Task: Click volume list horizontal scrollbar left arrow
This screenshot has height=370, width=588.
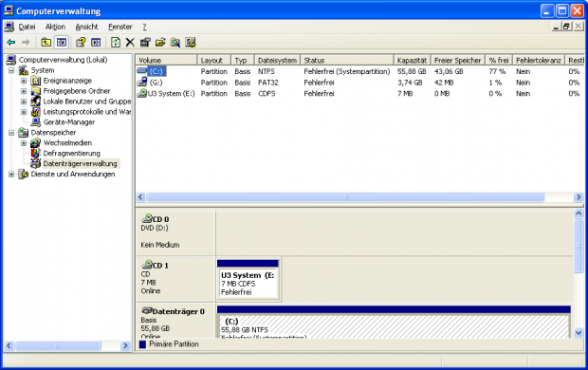Action: [141, 197]
